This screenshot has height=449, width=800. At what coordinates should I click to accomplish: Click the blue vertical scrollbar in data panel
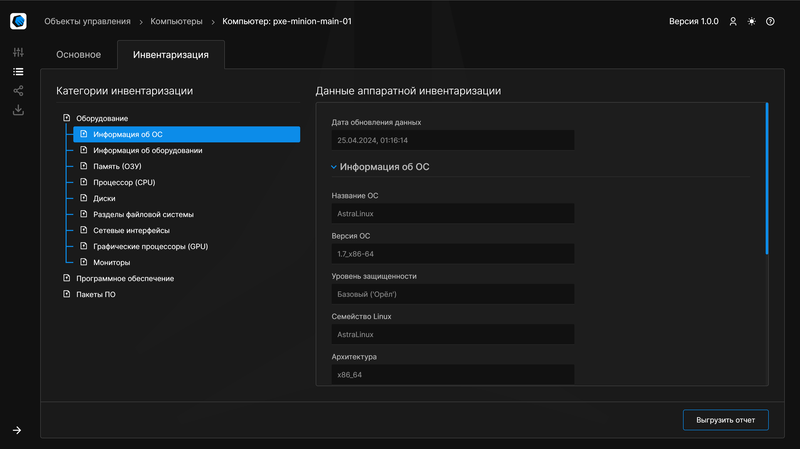pyautogui.click(x=767, y=178)
